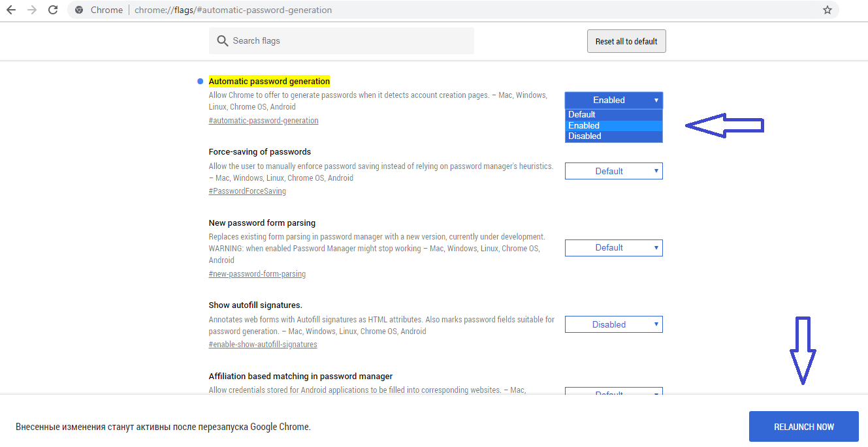This screenshot has width=868, height=447.
Task: Click the New password form parsing heading
Action: pyautogui.click(x=262, y=223)
